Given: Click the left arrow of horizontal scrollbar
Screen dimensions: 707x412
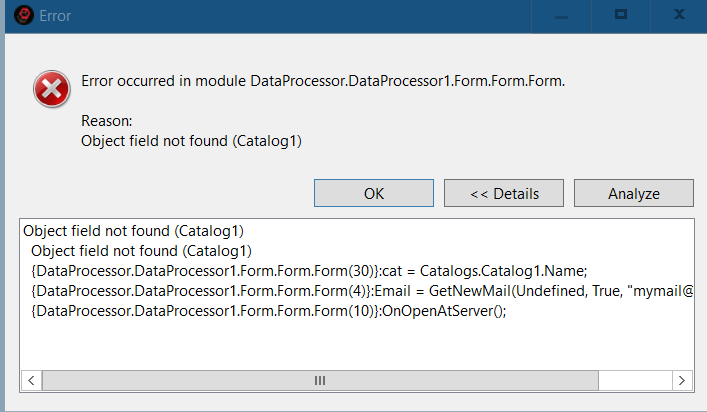Looking at the screenshot, I should (x=30, y=381).
